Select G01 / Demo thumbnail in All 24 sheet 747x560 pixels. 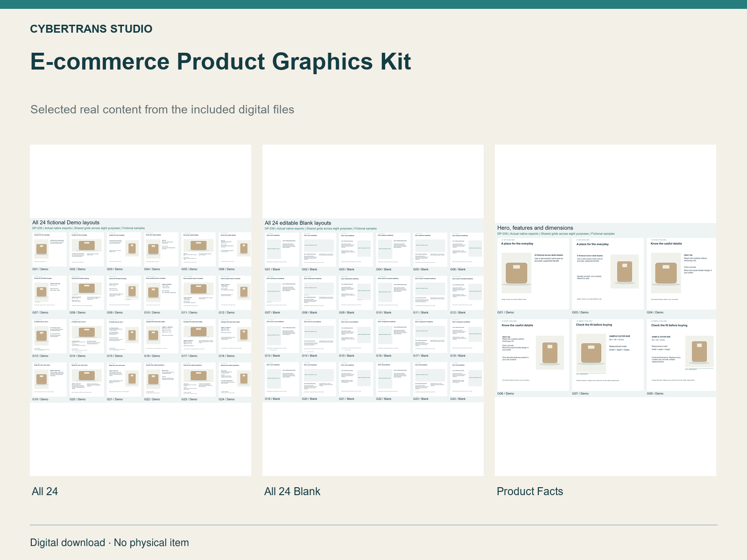click(x=49, y=250)
